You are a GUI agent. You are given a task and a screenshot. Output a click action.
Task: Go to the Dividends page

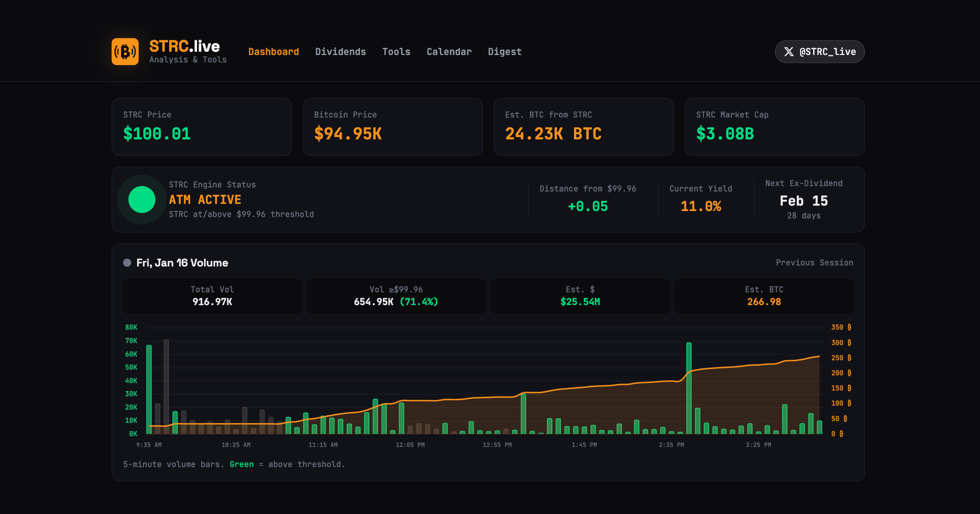(340, 52)
